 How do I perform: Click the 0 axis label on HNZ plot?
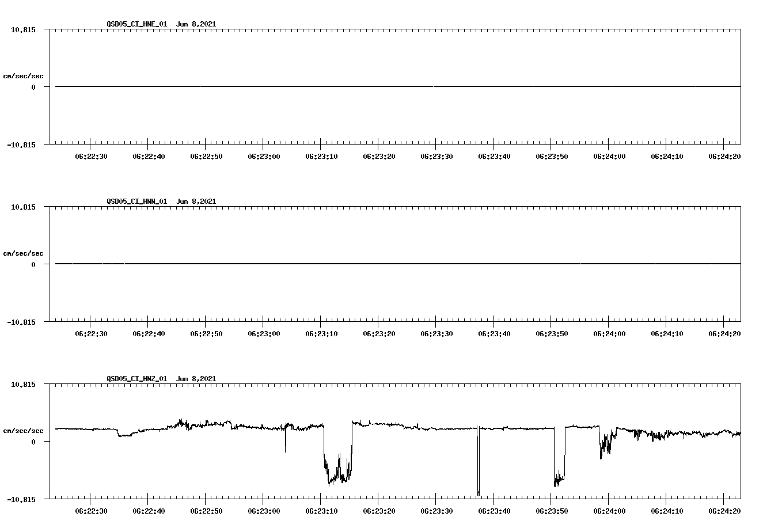33,442
